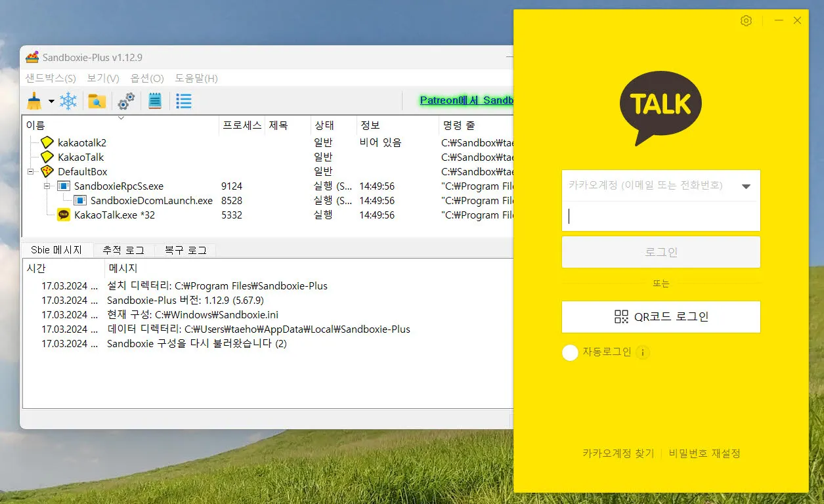
Task: Close the KakaoTalk login window
Action: click(797, 20)
